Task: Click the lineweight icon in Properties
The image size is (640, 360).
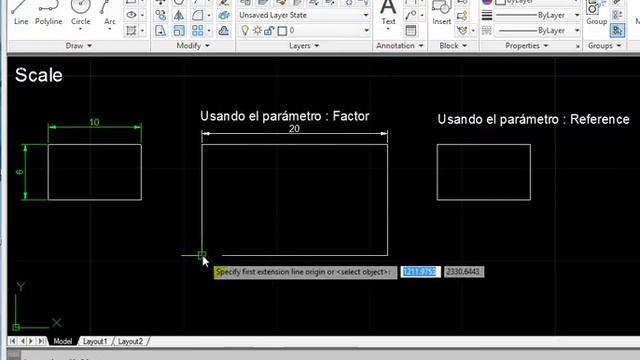Action: [x=487, y=16]
